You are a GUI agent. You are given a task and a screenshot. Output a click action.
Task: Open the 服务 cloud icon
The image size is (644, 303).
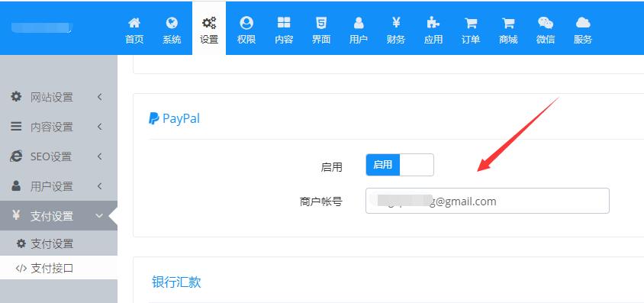[583, 23]
